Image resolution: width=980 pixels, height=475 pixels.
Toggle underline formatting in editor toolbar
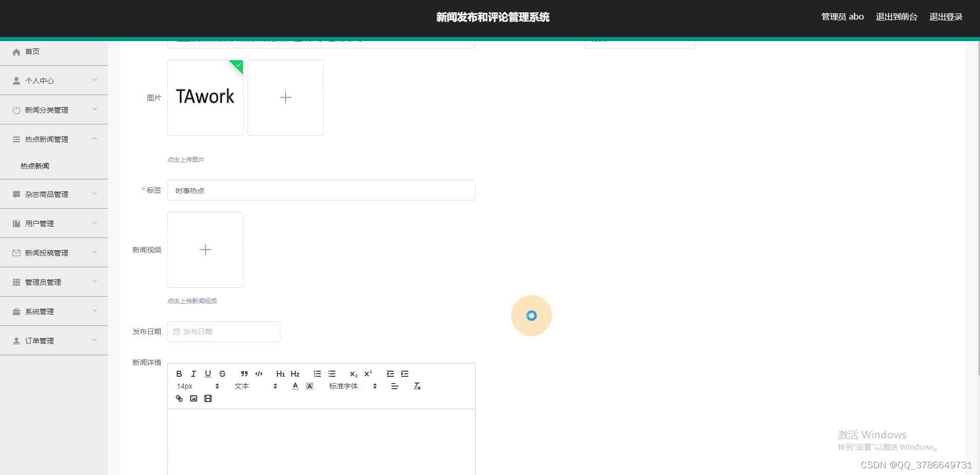[x=208, y=374]
